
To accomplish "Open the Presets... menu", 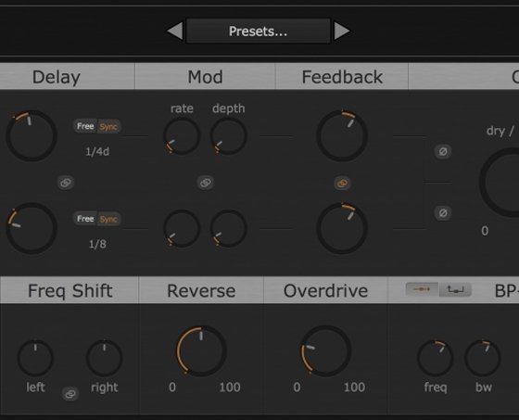I will [259, 32].
